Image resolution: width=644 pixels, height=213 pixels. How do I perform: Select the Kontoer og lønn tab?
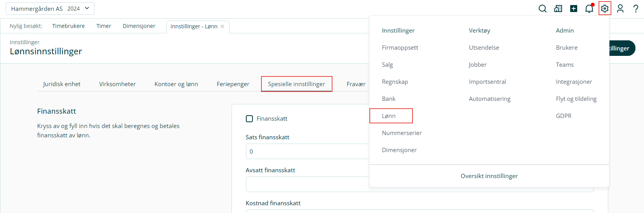pos(176,84)
